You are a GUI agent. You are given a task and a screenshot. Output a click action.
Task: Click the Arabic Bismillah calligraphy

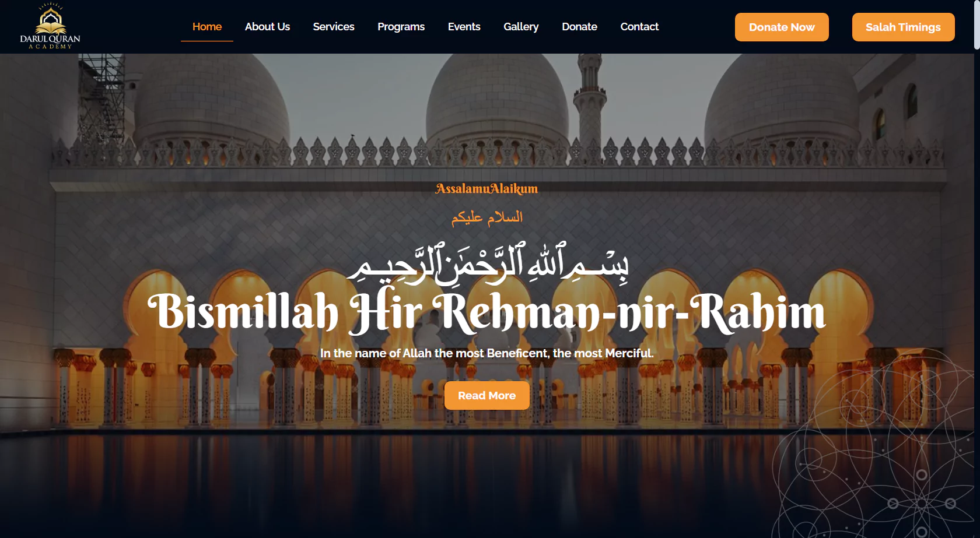(x=489, y=263)
